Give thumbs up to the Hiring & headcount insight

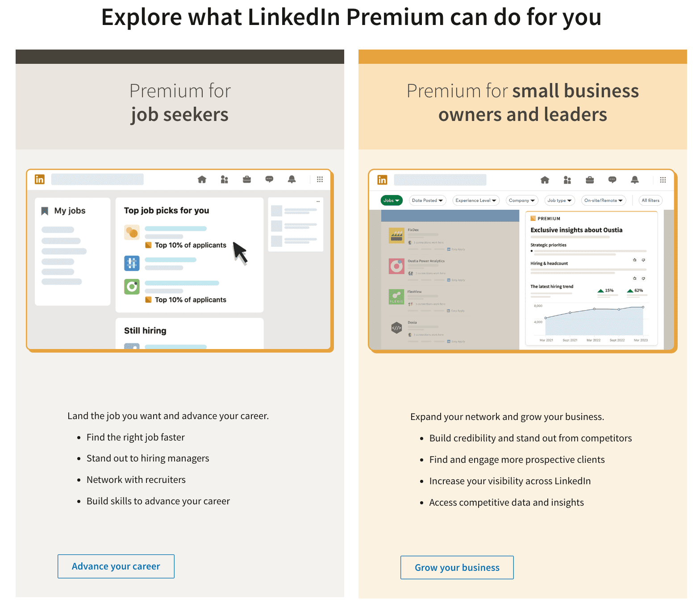[635, 278]
